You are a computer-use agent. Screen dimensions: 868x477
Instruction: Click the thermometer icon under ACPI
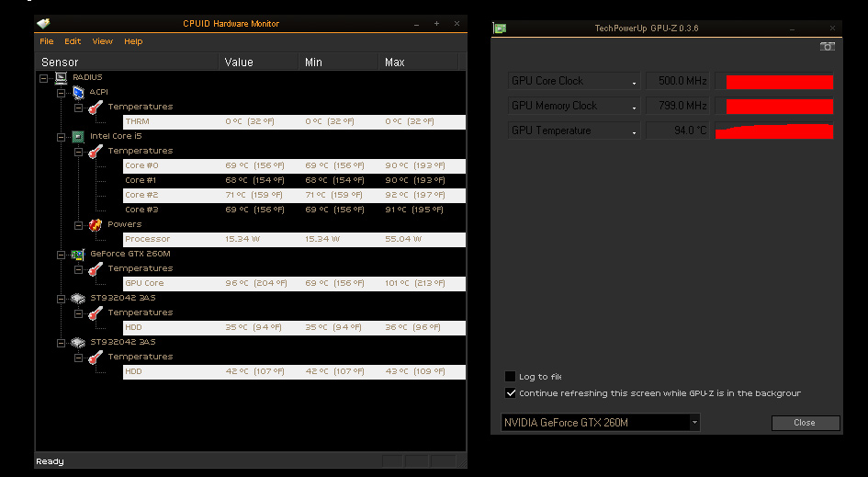coord(96,107)
